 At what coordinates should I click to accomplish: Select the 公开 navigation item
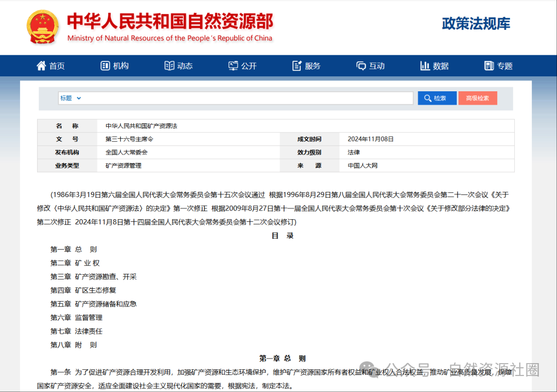coord(242,66)
